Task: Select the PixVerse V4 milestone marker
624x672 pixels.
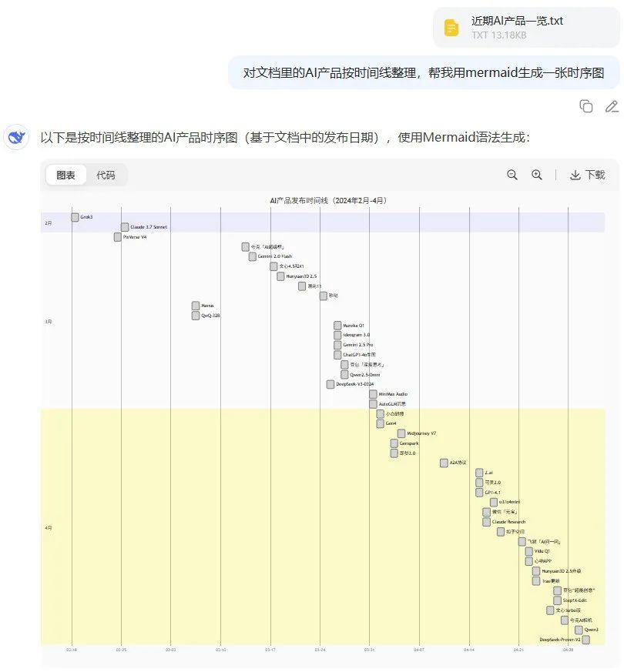Action: (x=118, y=237)
